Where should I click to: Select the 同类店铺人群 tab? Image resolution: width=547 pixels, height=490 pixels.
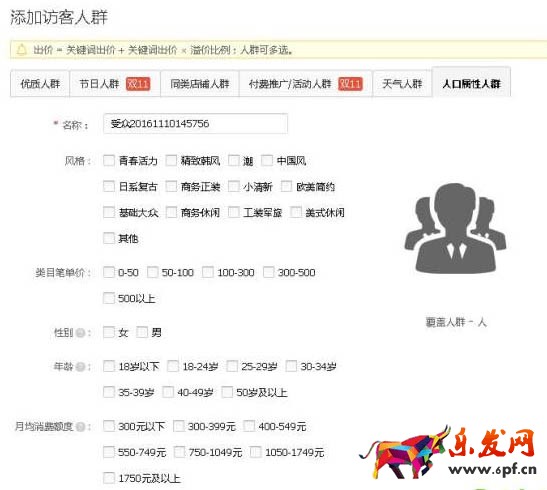point(200,84)
